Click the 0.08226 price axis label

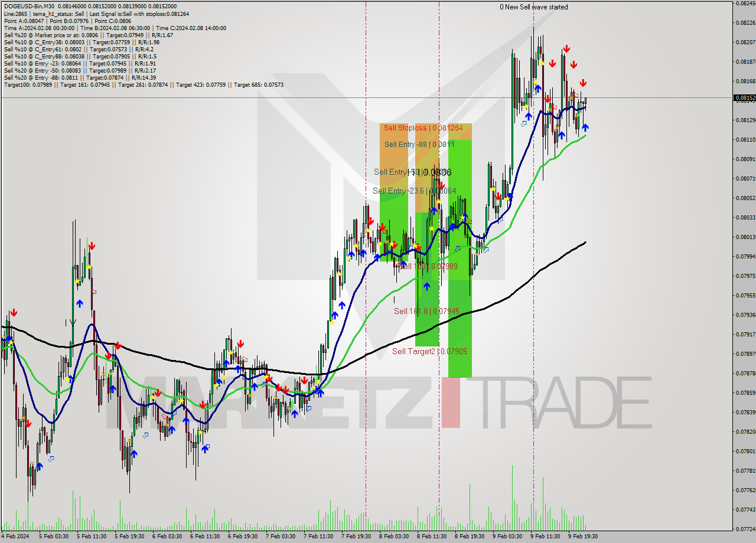[x=745, y=22]
